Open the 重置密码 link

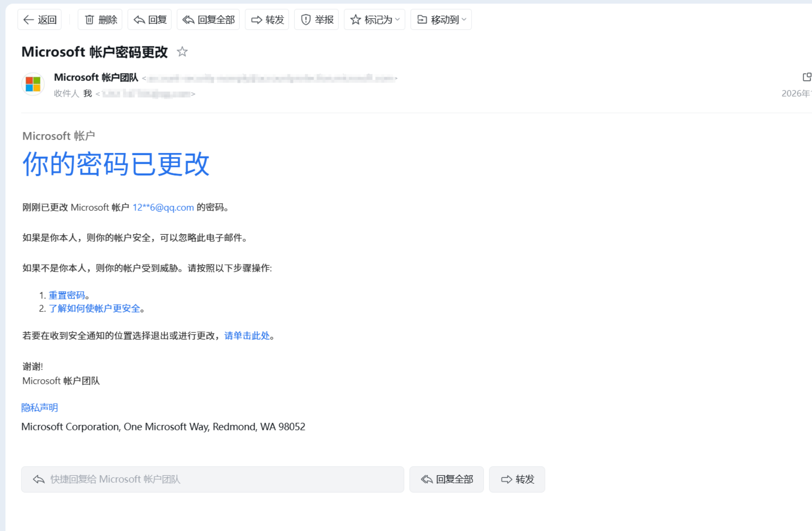[67, 295]
